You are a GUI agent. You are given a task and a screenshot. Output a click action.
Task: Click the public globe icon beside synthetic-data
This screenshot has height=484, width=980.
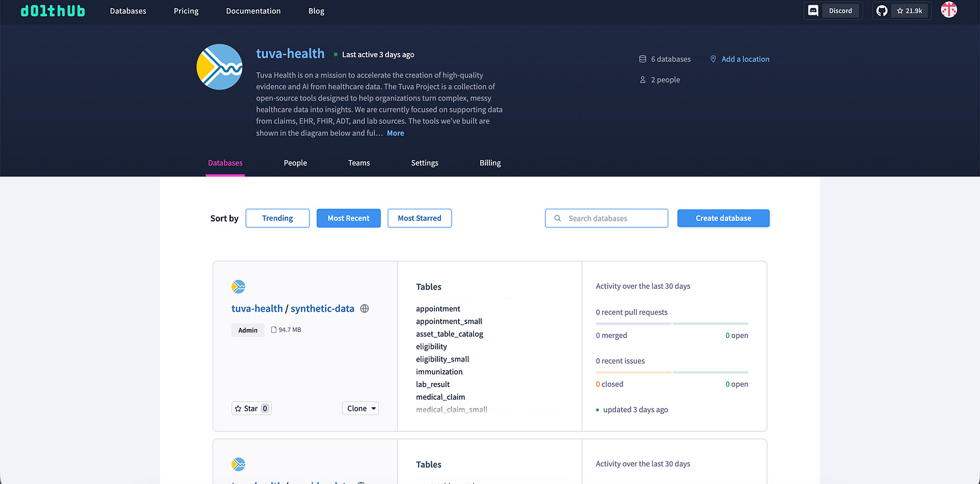pos(365,309)
